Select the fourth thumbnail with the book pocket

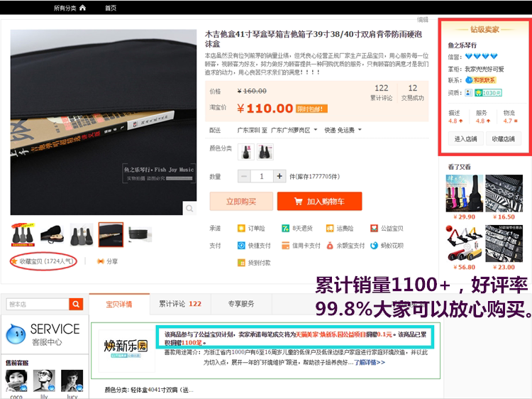(111, 234)
